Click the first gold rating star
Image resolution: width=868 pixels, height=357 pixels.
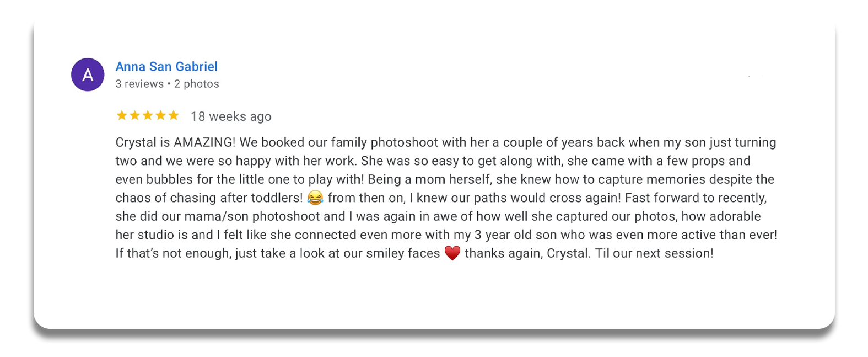pyautogui.click(x=122, y=115)
